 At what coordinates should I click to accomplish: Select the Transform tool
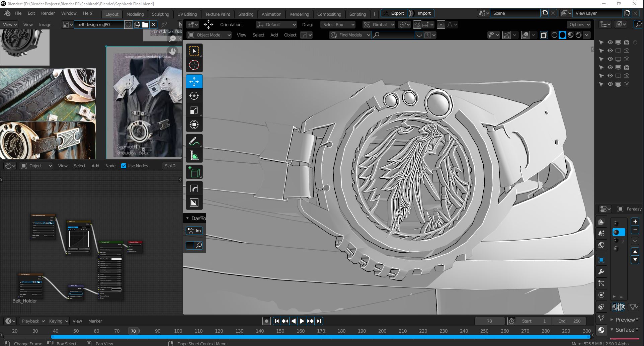194,124
